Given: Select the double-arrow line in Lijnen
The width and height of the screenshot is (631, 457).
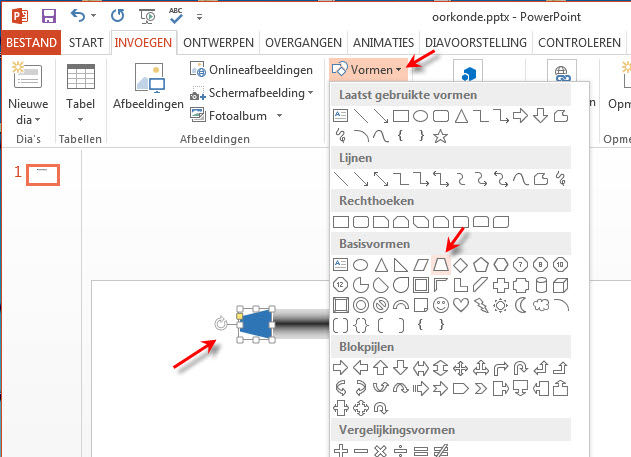Looking at the screenshot, I should pos(381,179).
